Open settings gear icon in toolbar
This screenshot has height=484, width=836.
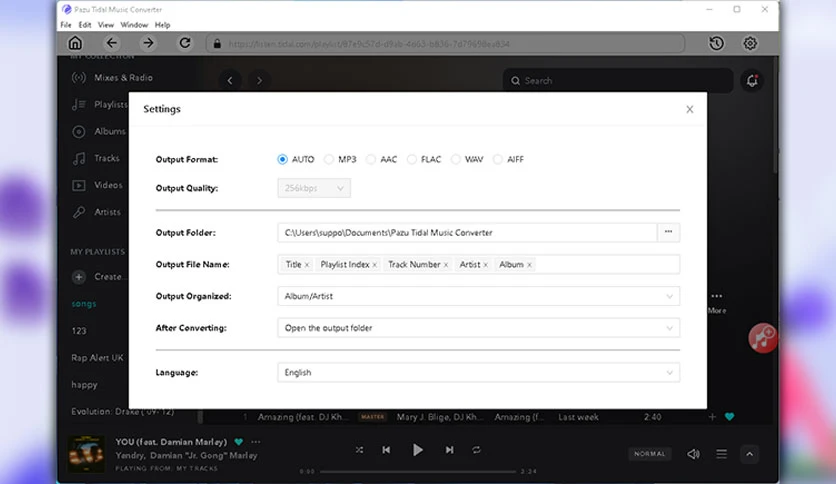click(x=750, y=43)
